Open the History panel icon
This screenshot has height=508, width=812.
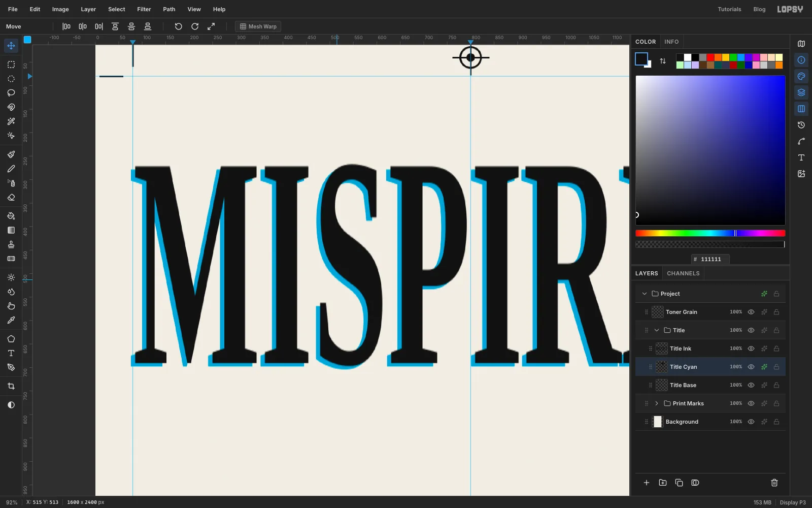point(801,125)
